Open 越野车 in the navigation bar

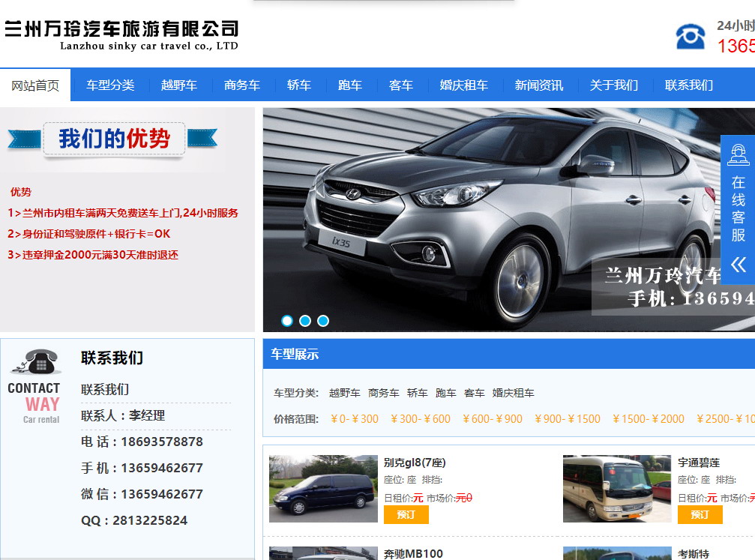coord(179,85)
